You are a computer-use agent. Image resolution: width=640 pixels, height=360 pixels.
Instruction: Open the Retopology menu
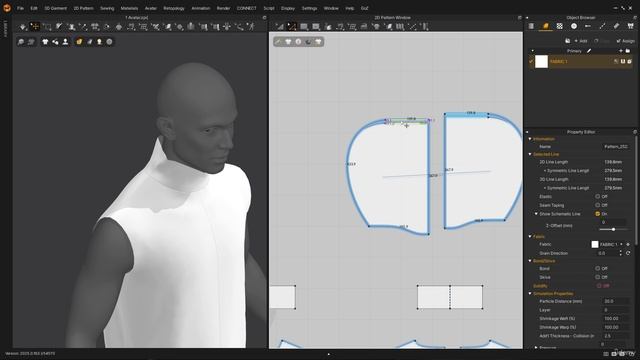(x=174, y=8)
